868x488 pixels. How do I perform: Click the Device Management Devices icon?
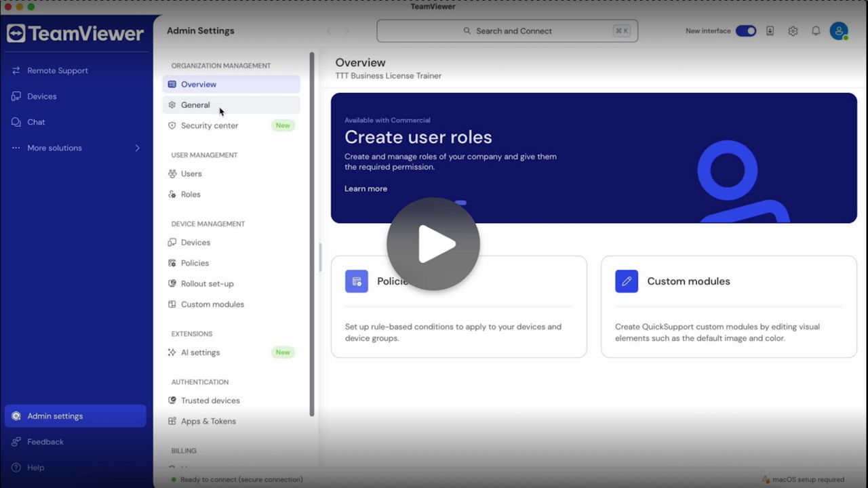pyautogui.click(x=172, y=243)
